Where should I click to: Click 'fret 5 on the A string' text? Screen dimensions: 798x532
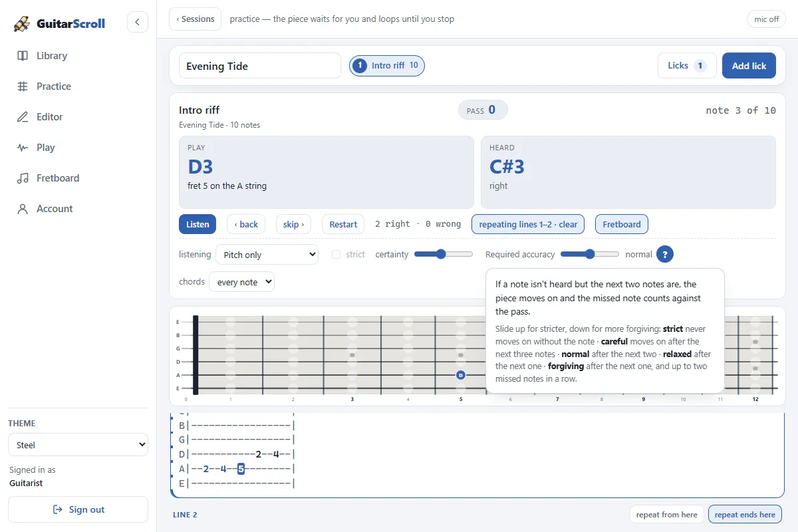pyautogui.click(x=227, y=186)
